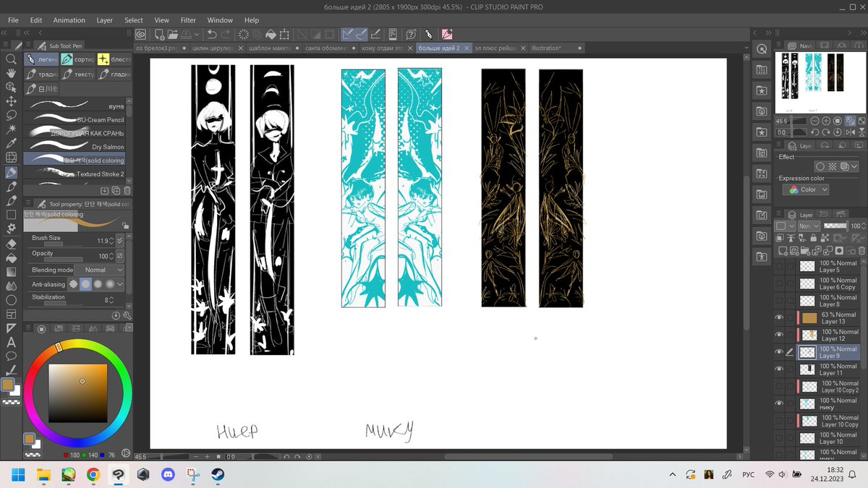Screen dimensions: 868x488
Task: Select the Eyedropper tool
Action: pyautogui.click(x=11, y=144)
